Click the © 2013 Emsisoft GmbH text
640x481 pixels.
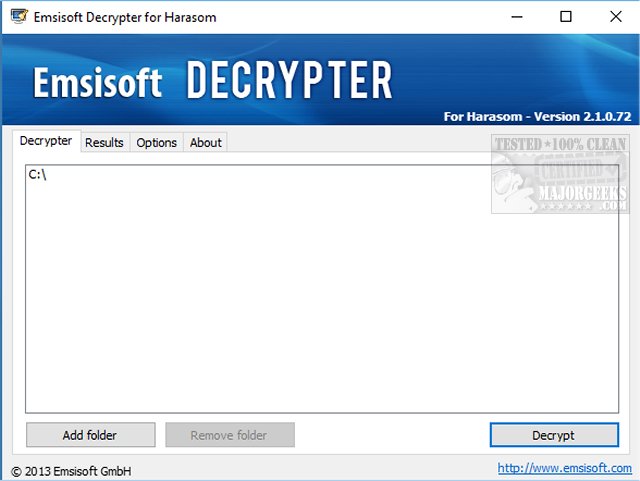71,471
